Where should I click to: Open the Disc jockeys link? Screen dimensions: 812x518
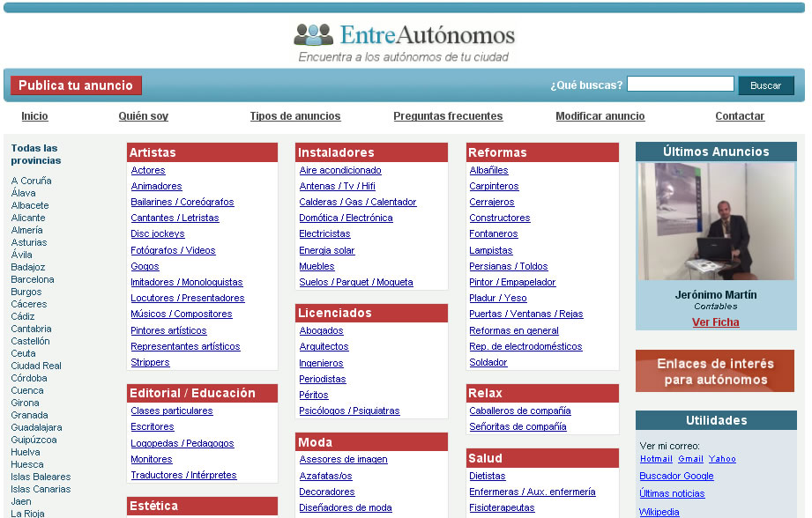[158, 234]
